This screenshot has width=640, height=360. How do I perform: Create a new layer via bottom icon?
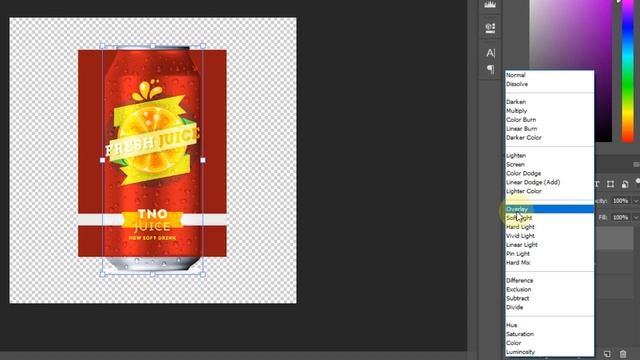pos(607,353)
